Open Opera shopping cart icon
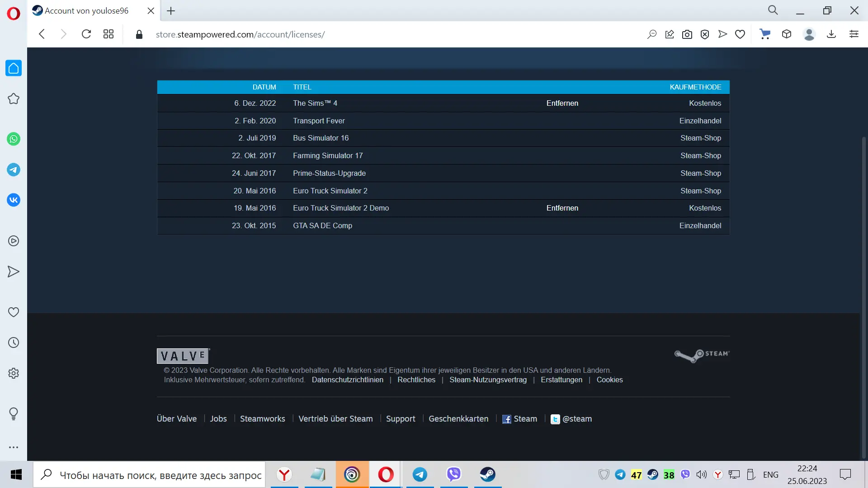 pyautogui.click(x=765, y=34)
